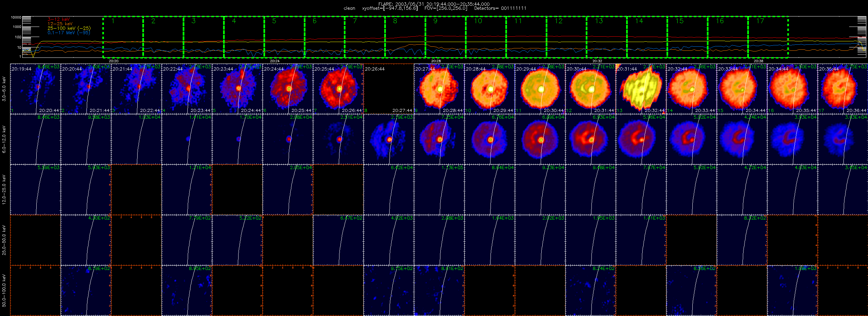
Task: Select interval 15 box in the lightcurve
Action: click(x=687, y=37)
